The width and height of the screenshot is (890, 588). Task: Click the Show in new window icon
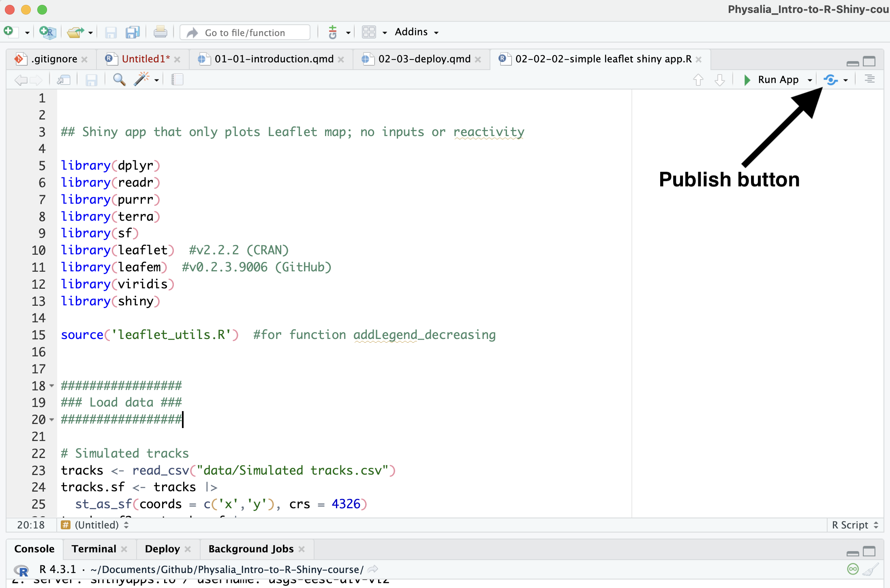[64, 79]
